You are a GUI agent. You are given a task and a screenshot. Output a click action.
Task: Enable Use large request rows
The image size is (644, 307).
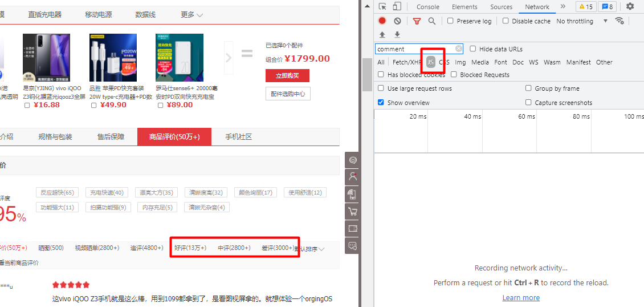381,88
